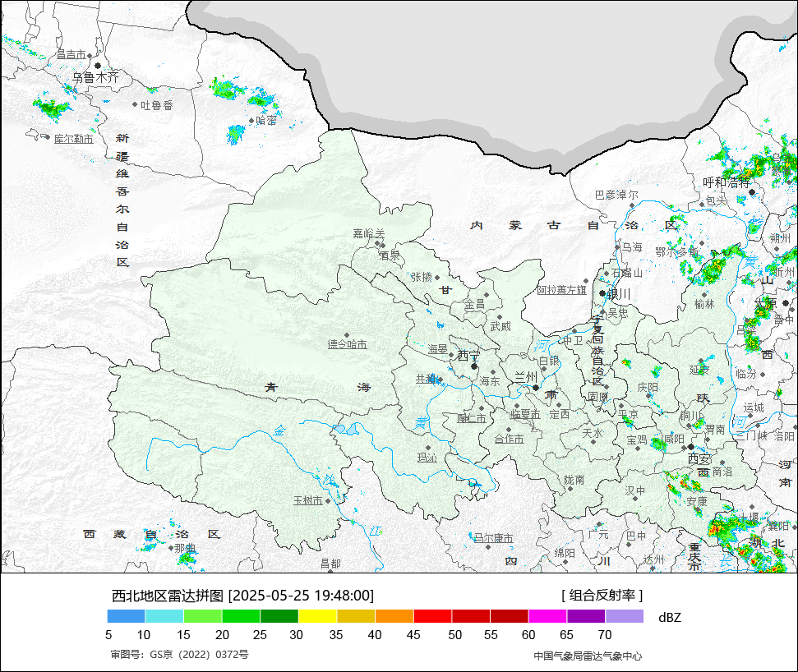Click the 银川 city label
The height and width of the screenshot is (672, 798).
[x=619, y=294]
